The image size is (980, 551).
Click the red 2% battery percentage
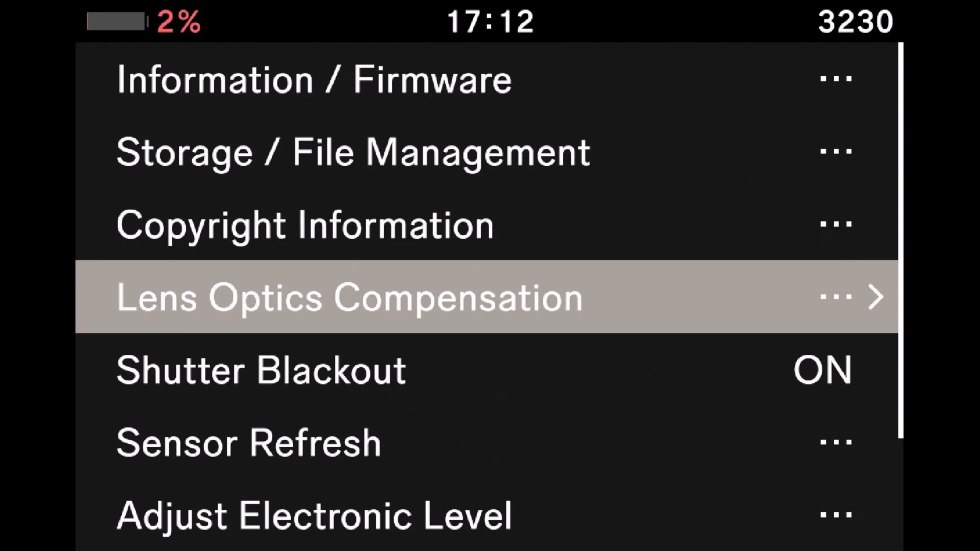pos(179,22)
